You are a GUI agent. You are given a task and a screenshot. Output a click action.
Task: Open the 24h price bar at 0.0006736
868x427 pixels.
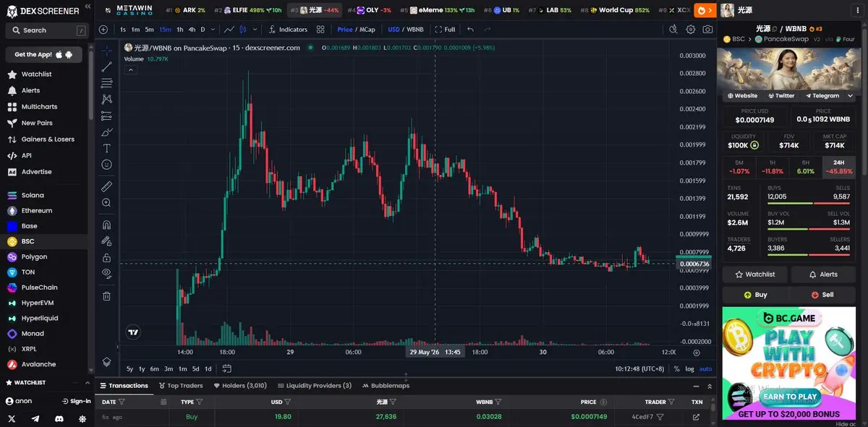click(x=695, y=264)
